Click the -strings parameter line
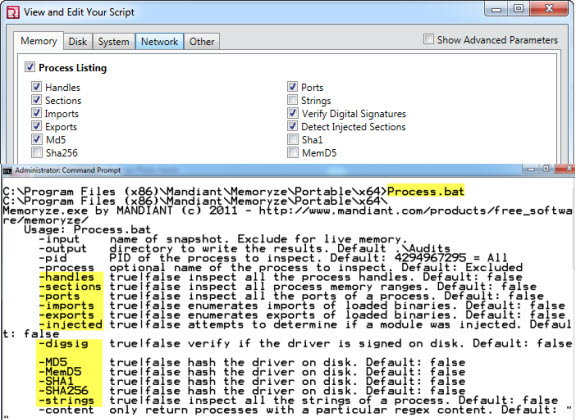The height and width of the screenshot is (420, 575). click(x=299, y=401)
